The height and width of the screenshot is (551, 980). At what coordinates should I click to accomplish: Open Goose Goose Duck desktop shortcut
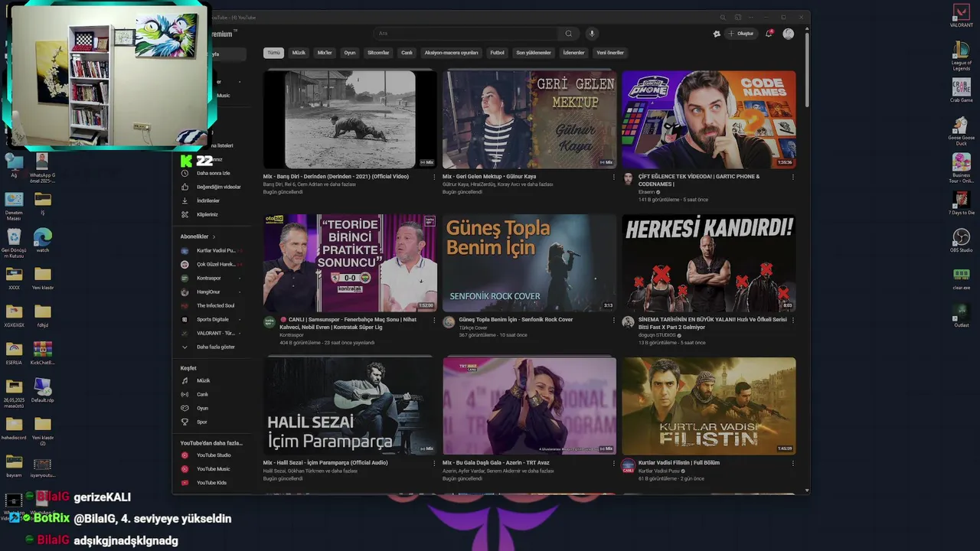tap(961, 130)
